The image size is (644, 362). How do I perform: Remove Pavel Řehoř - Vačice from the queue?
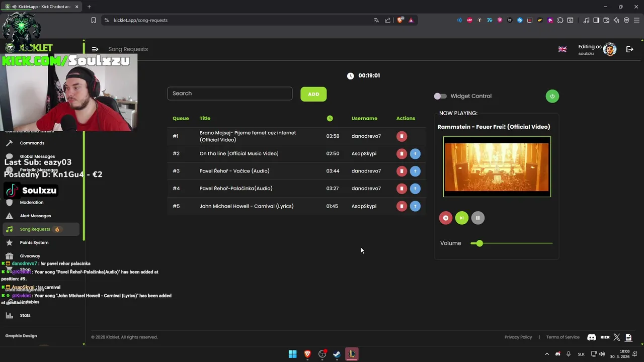coord(401,171)
